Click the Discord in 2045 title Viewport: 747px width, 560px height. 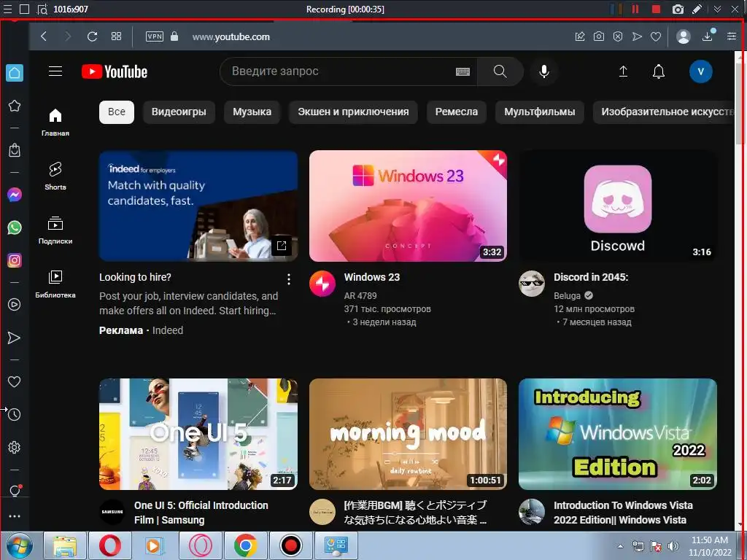click(591, 277)
